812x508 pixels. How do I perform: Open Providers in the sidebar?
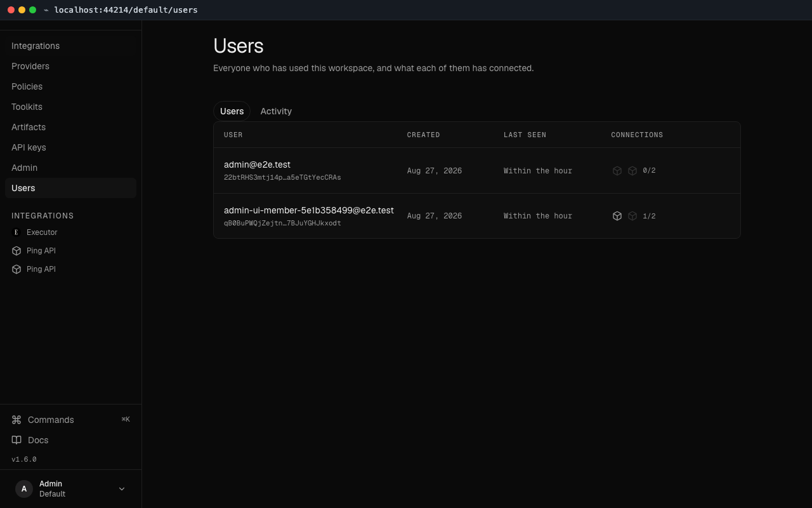pyautogui.click(x=70, y=66)
